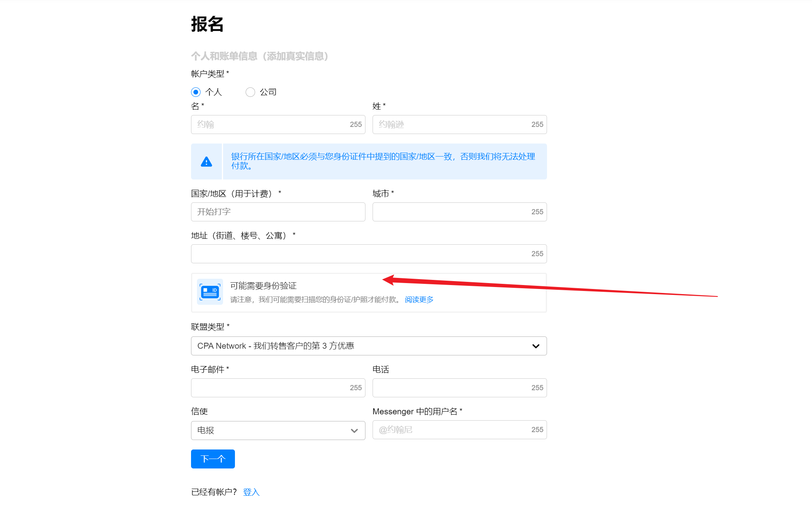This screenshot has width=812, height=508.
Task: Click the messenger dropdown chevron arrow
Action: 354,431
